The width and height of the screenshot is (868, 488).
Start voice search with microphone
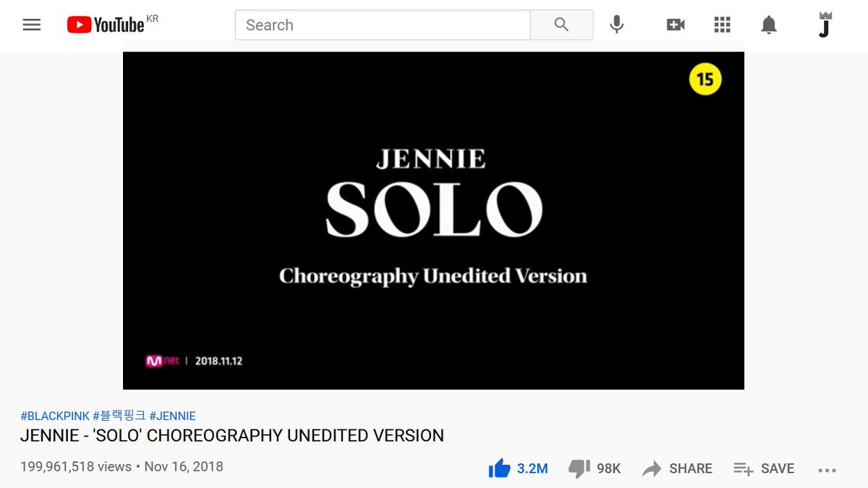pos(616,25)
